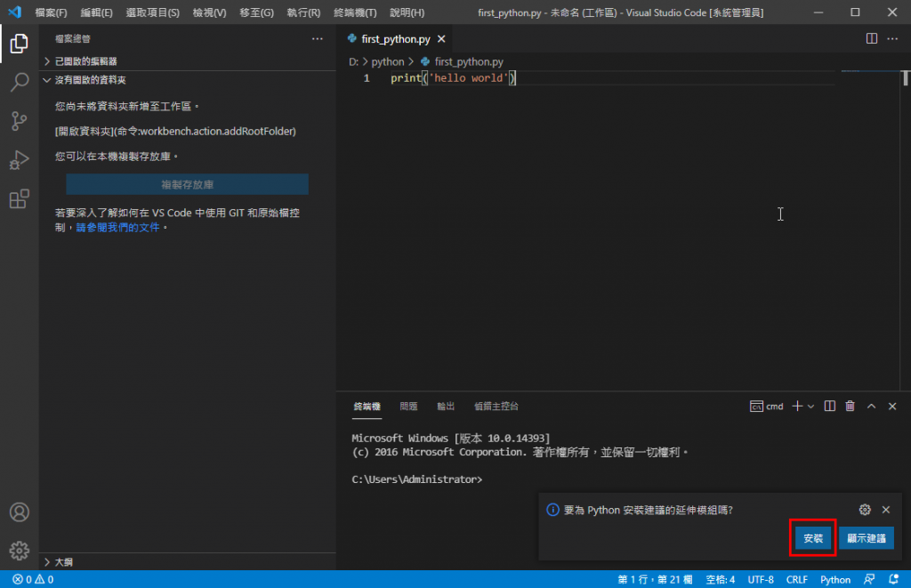The height and width of the screenshot is (588, 911).
Task: Open the Extensions view
Action: point(20,198)
